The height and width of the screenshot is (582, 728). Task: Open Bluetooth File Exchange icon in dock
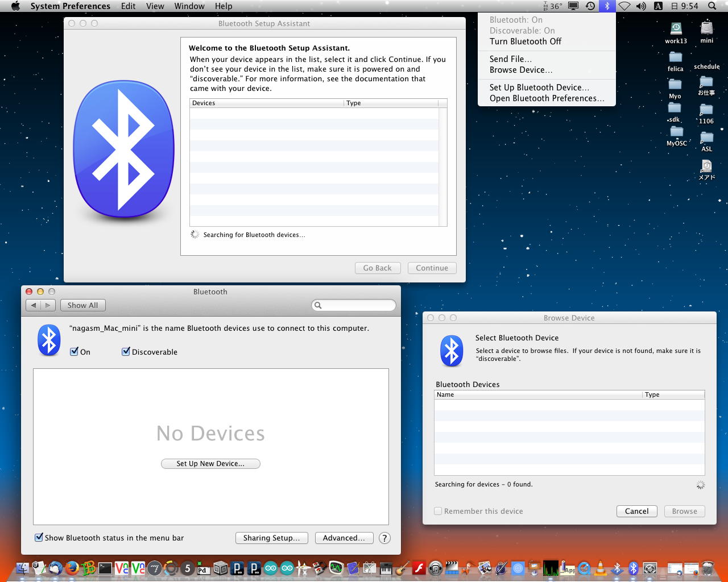(617, 568)
